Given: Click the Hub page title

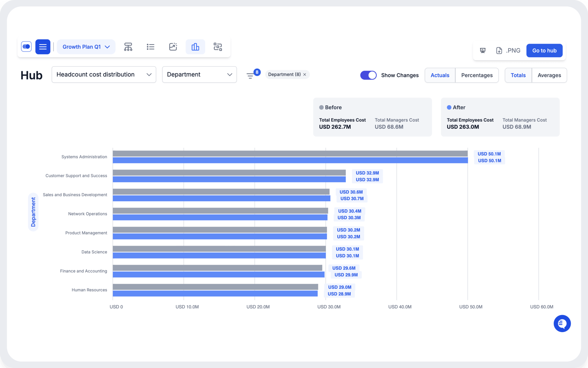Looking at the screenshot, I should pos(31,75).
